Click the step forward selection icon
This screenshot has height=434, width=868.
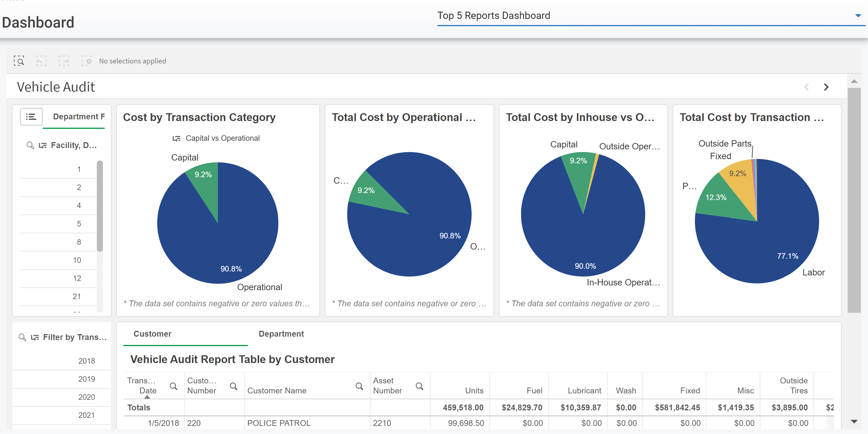coord(64,61)
